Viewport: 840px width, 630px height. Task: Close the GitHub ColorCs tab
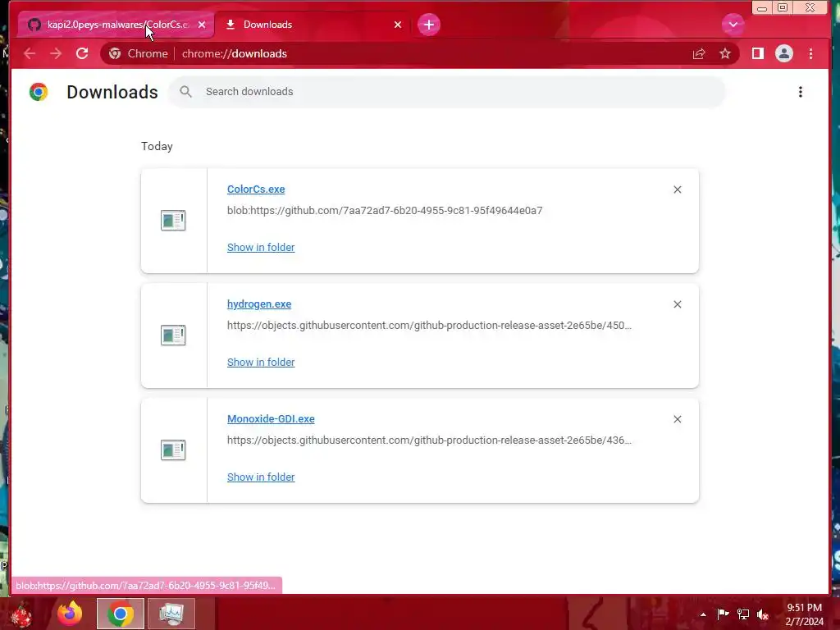click(202, 25)
